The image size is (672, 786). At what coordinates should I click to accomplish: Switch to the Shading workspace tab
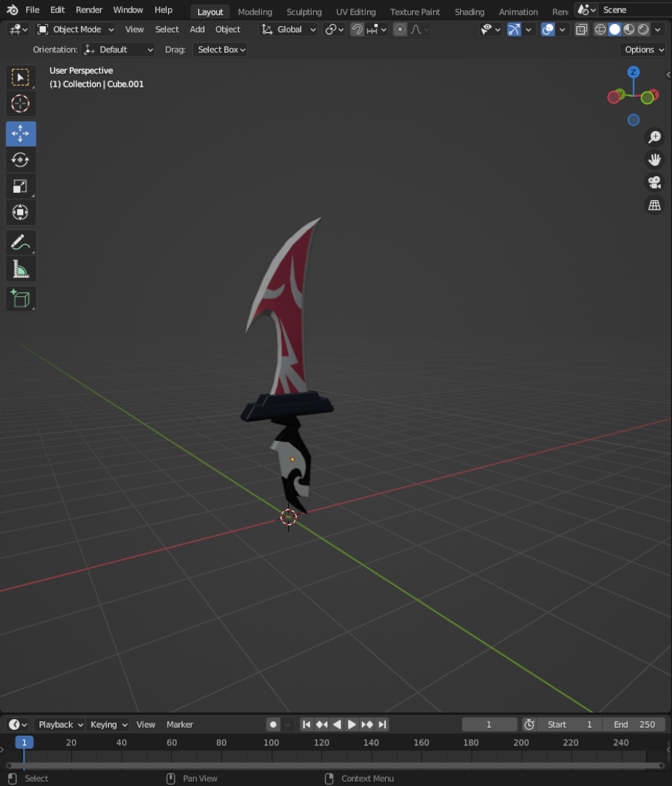tap(470, 12)
